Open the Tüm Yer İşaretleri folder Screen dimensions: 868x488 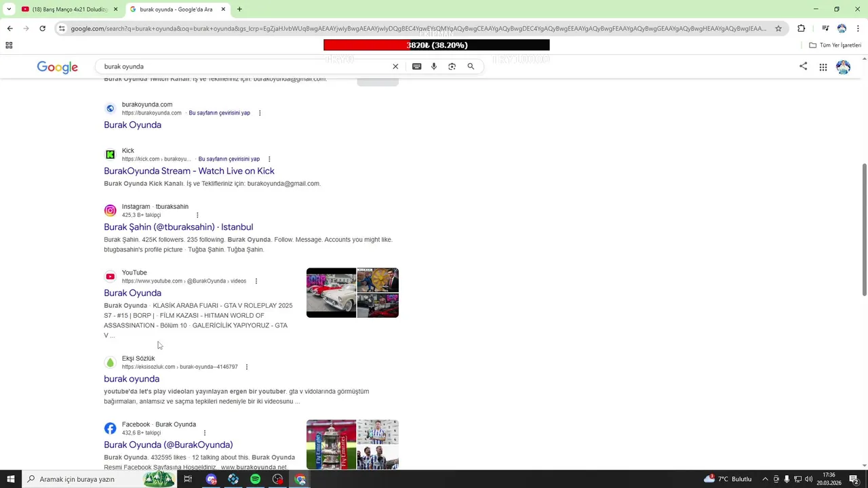[x=835, y=45]
